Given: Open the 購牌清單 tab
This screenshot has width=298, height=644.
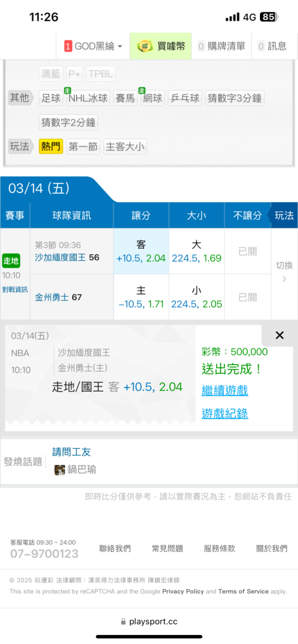Looking at the screenshot, I should point(221,46).
